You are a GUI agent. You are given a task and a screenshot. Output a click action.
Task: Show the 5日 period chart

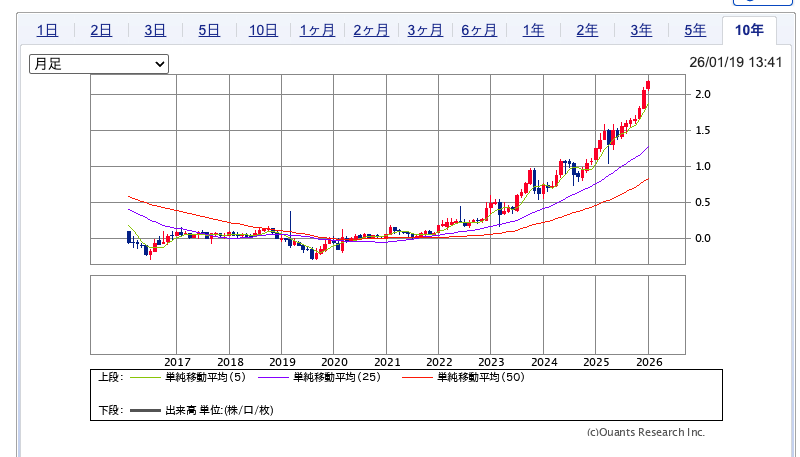209,30
